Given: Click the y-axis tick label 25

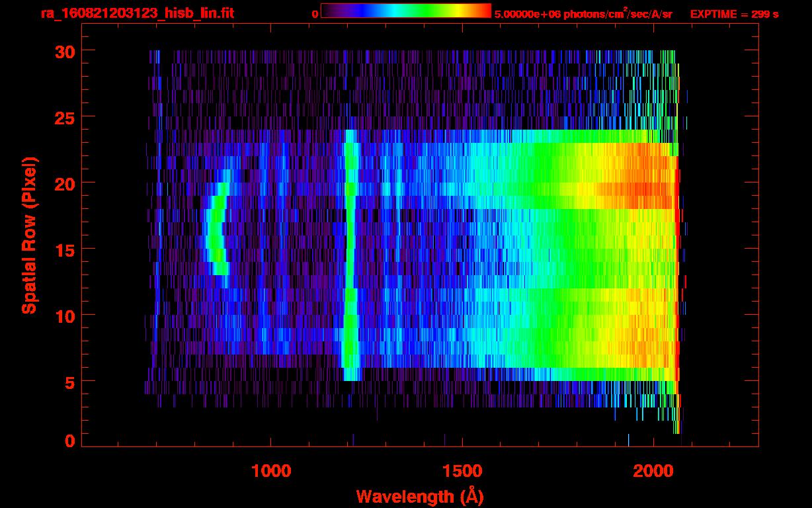Looking at the screenshot, I should coord(65,117).
